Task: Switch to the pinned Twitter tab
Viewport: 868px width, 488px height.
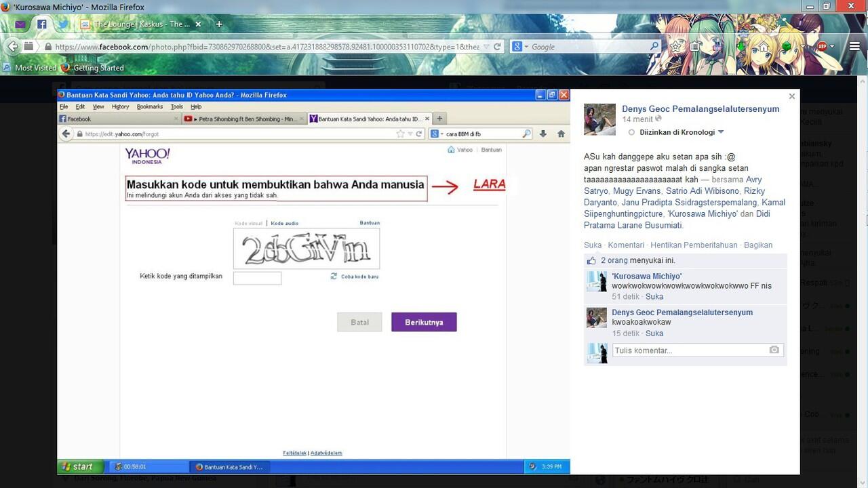Action: (62, 24)
